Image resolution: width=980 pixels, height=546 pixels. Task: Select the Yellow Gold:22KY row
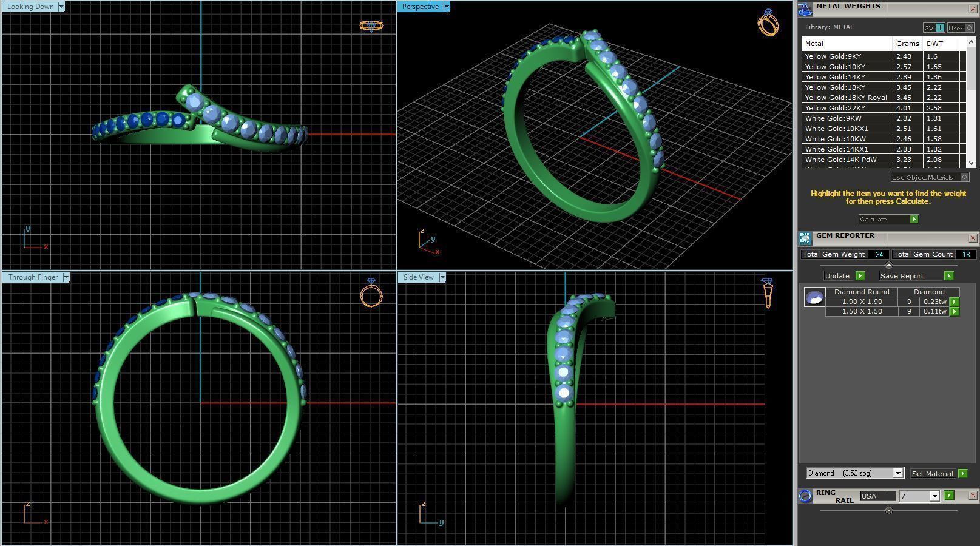884,108
